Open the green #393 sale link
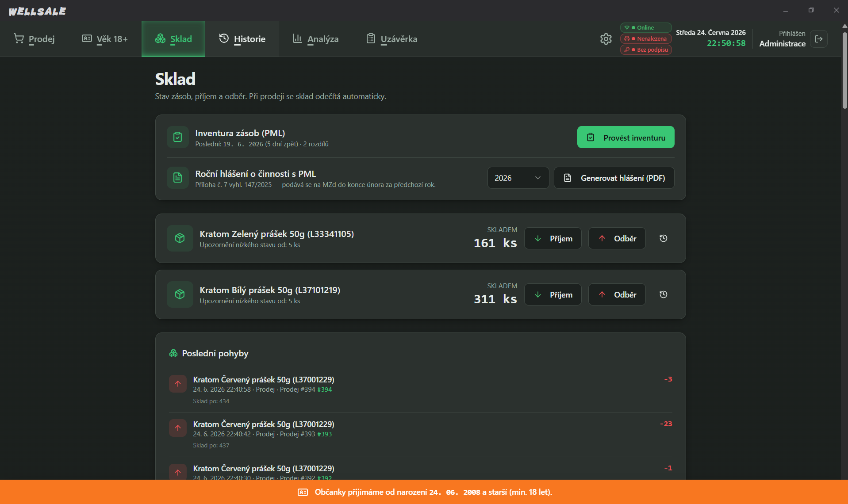Screen dimensions: 848x504 [324, 434]
